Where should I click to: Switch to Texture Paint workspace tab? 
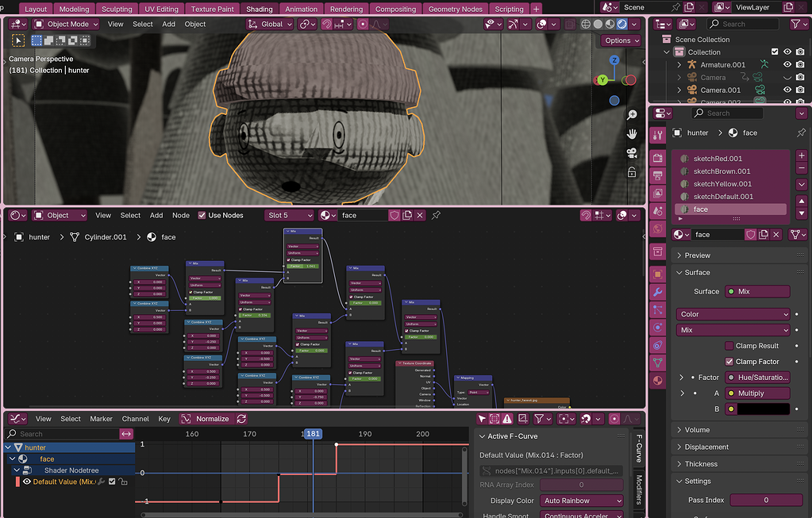point(212,9)
